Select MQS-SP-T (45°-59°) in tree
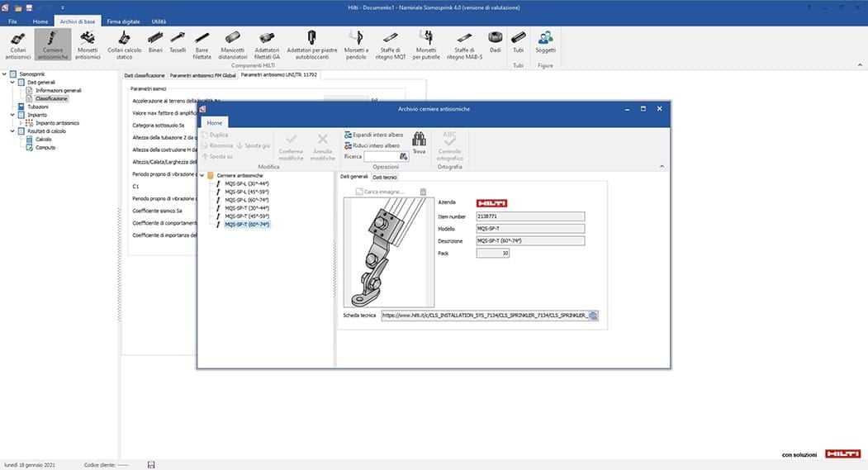The width and height of the screenshot is (868, 470). pos(246,216)
